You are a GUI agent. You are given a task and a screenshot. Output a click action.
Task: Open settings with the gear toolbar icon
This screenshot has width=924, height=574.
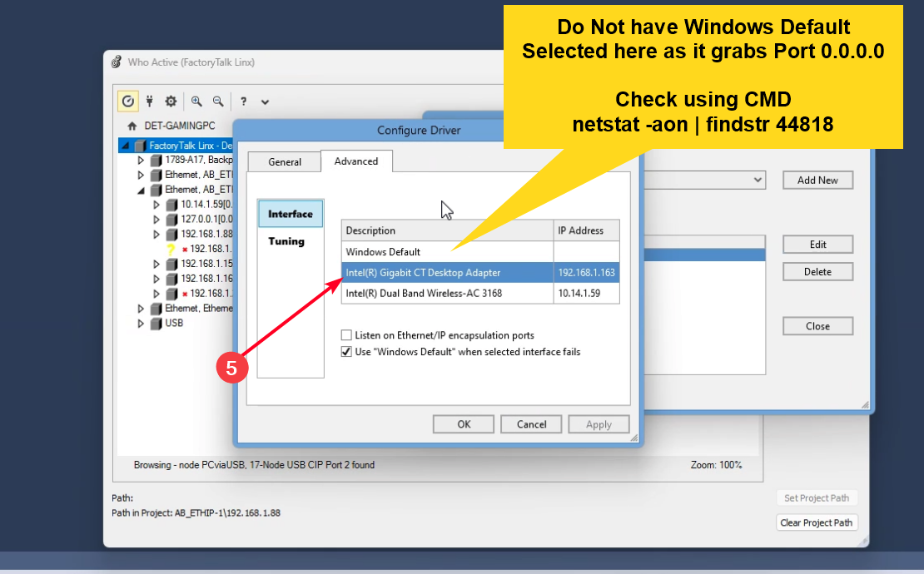coord(171,101)
